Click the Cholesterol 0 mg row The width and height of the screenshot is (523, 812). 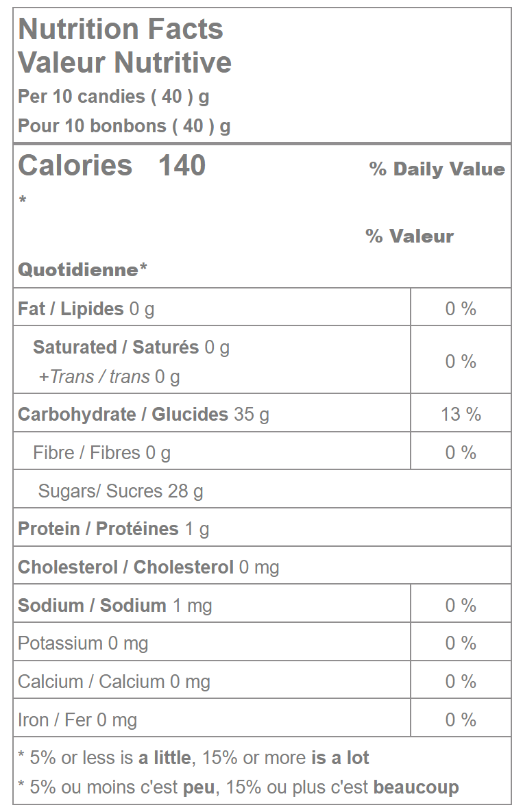149,567
